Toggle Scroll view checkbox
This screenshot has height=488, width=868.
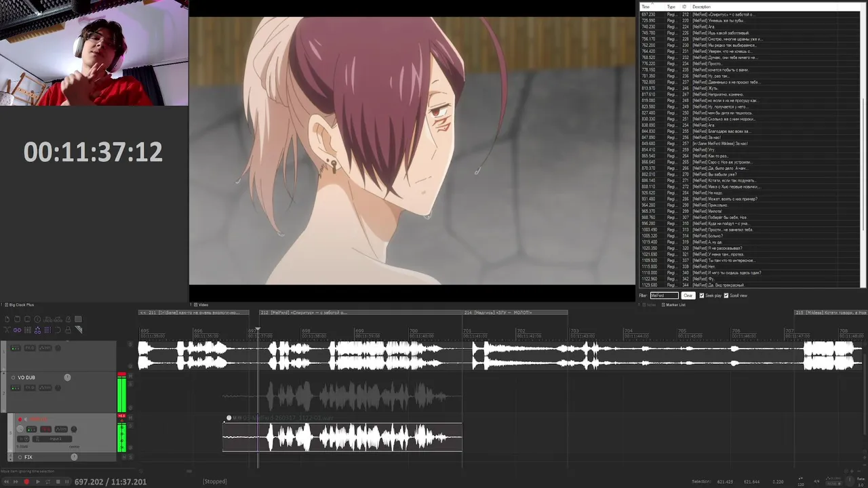(726, 296)
